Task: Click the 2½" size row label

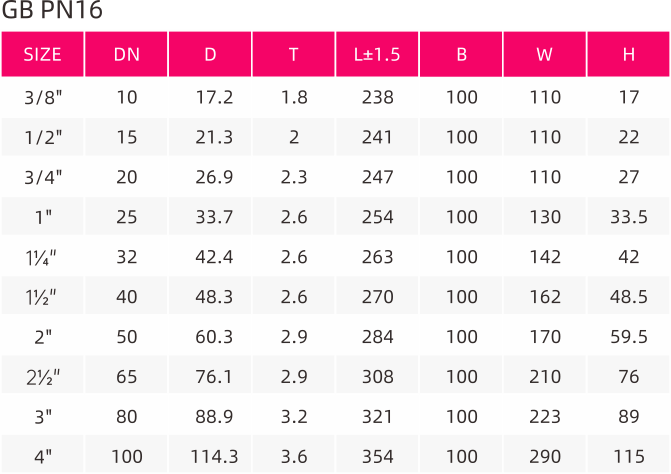Action: pos(43,377)
